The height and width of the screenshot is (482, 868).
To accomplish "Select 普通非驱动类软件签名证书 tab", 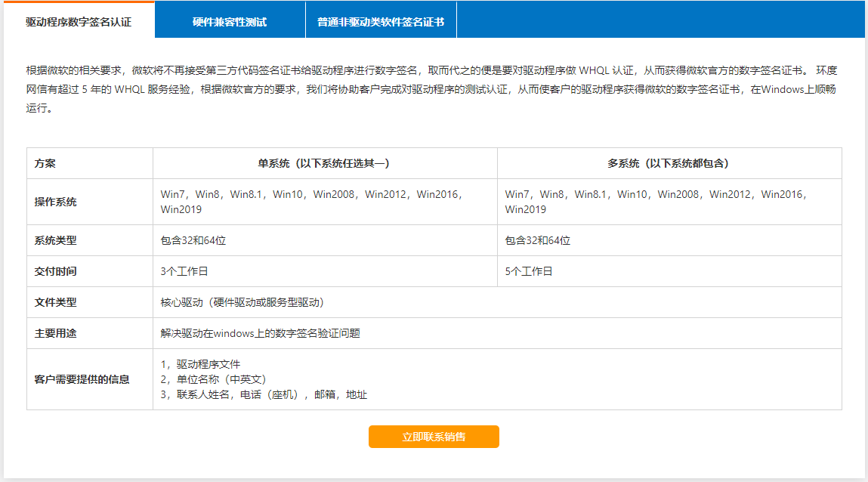I will coord(381,20).
